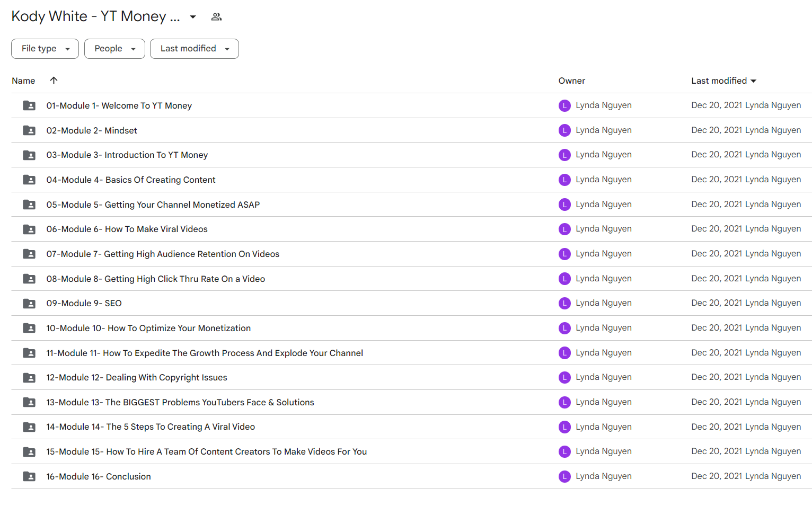Screen dimensions: 812x506
Task: Open the People filter dropdown
Action: 114,49
